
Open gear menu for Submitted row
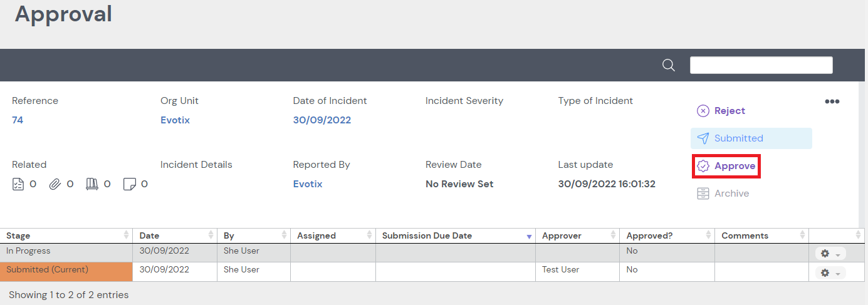tap(830, 272)
